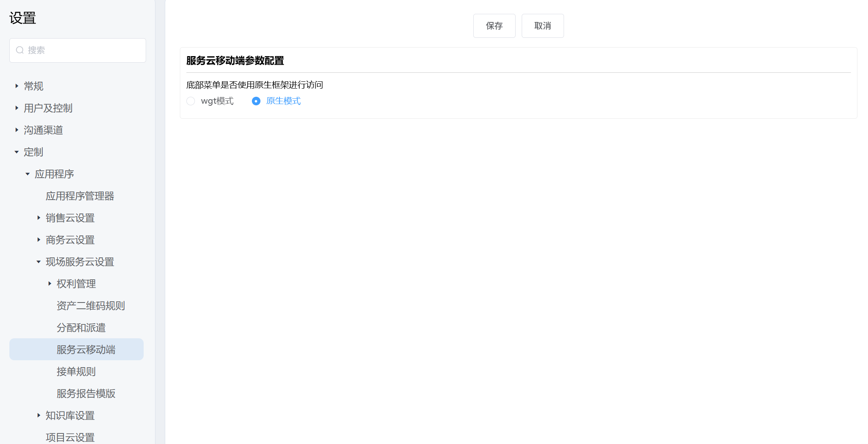Viewport: 868px width, 444px height.
Task: Collapse the 现场服务云设置 arrow
Action: point(39,261)
